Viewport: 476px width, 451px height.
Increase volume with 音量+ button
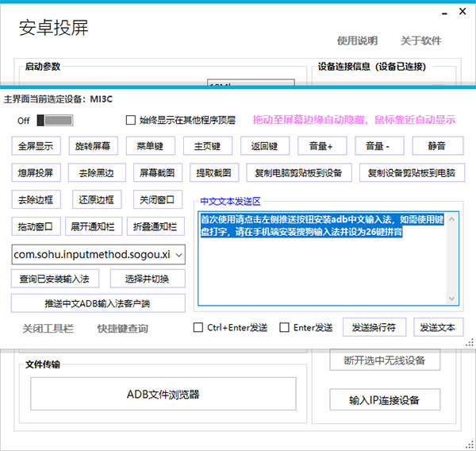(322, 146)
